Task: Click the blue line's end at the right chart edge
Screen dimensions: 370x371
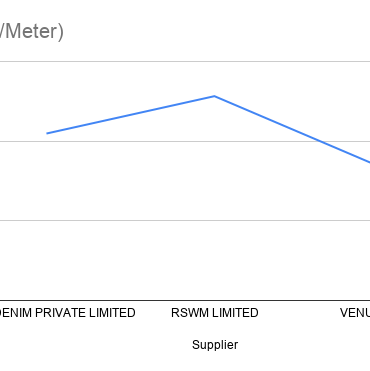Action: click(x=368, y=162)
